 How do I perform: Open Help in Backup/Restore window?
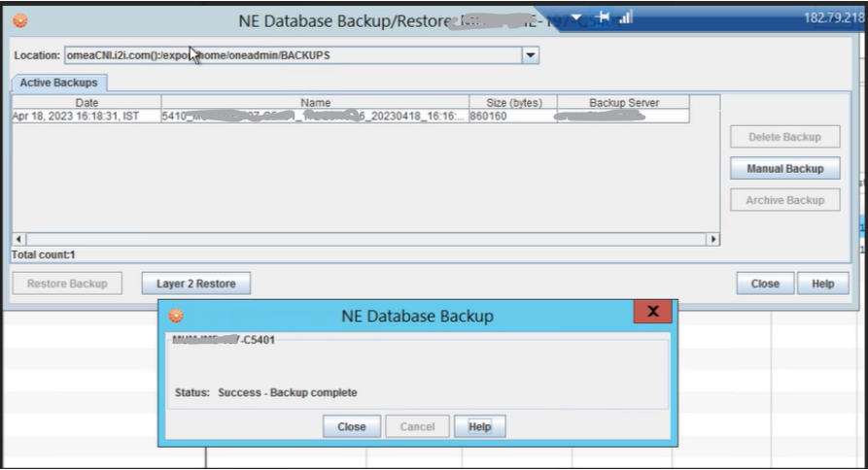[823, 284]
